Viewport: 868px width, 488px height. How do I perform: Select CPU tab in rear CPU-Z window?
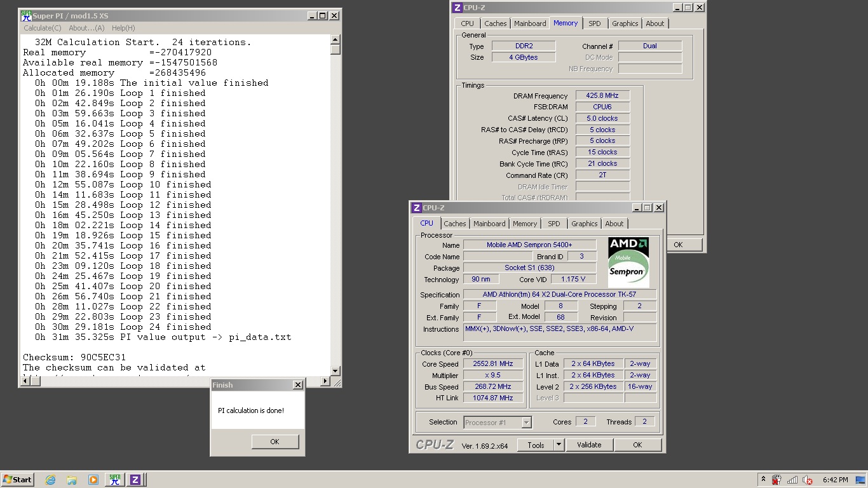[468, 24]
